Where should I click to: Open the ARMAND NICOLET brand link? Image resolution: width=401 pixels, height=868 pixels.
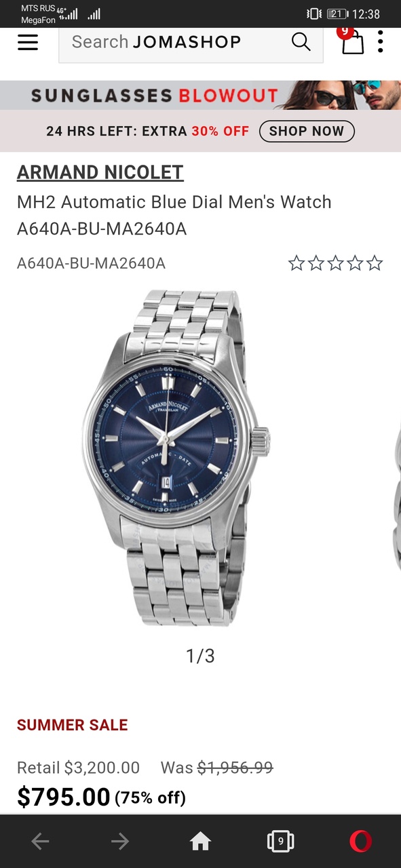(100, 172)
